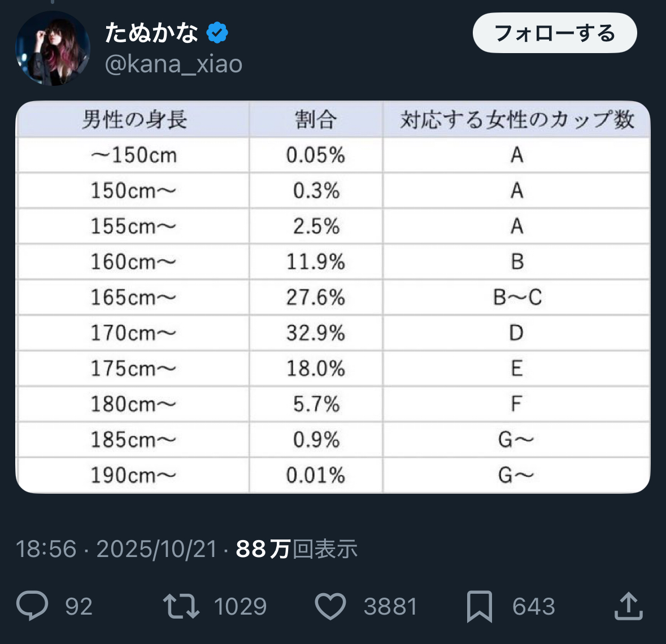666x644 pixels.
Task: Like the post with heart icon
Action: 330,606
